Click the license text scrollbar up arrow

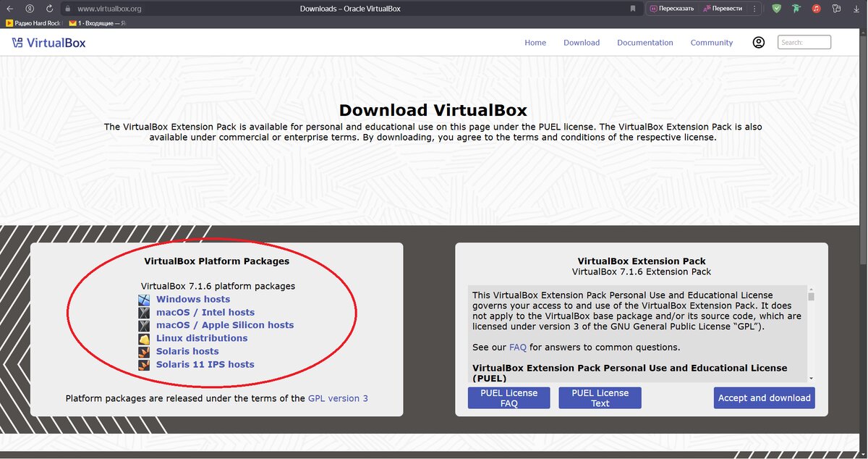(811, 289)
